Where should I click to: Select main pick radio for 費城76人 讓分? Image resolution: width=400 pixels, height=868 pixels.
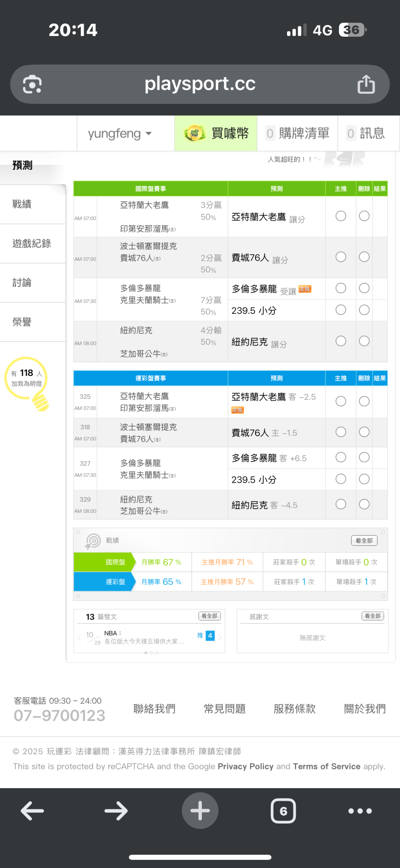(341, 257)
